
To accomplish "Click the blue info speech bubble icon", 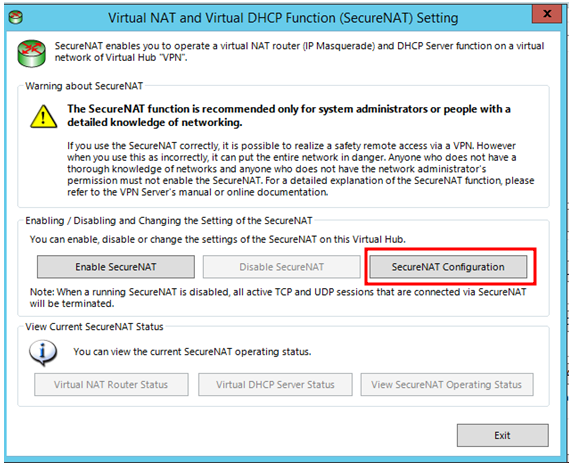I will point(43,352).
